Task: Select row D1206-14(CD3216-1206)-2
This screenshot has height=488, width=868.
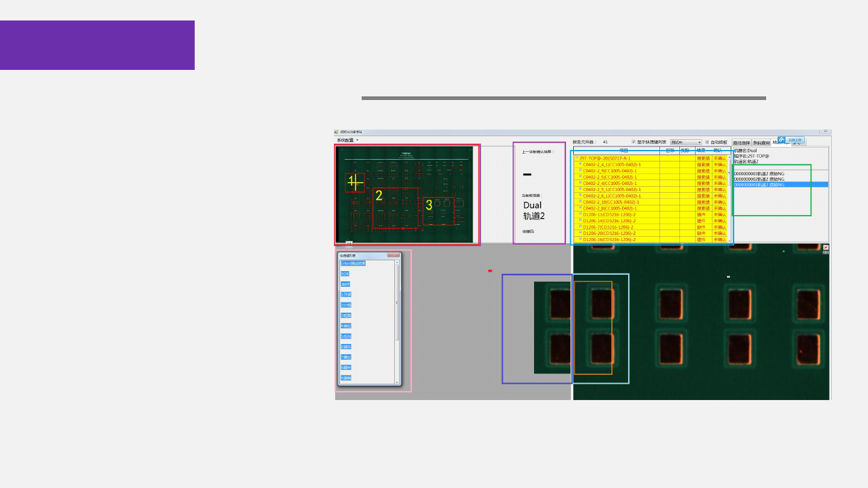Action: [650, 221]
